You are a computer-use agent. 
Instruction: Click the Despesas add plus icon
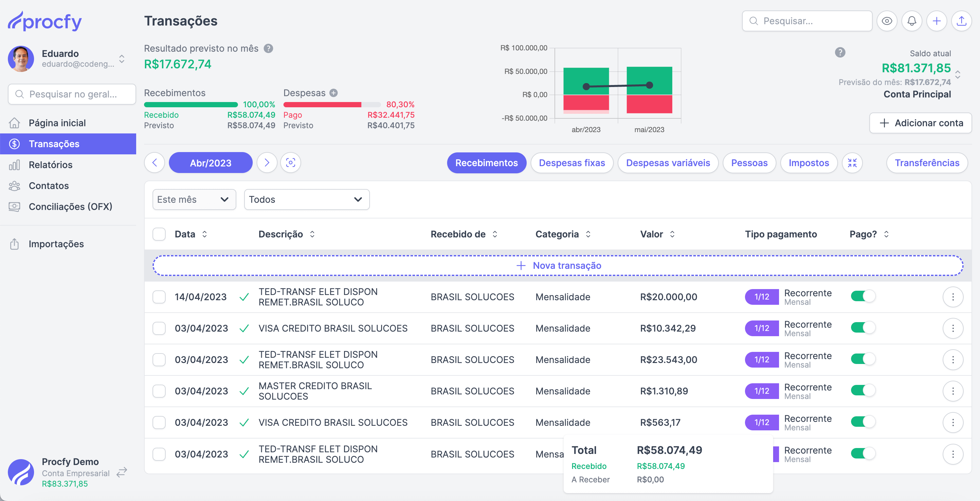tap(334, 93)
